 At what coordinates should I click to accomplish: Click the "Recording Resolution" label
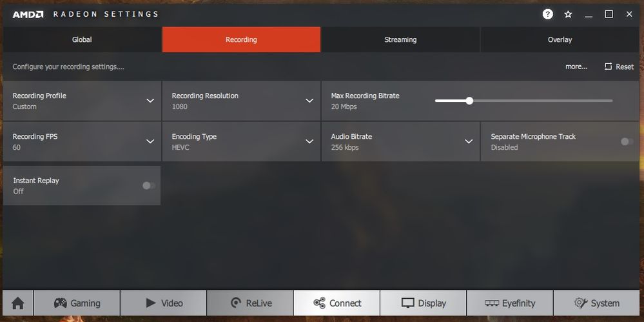[205, 96]
